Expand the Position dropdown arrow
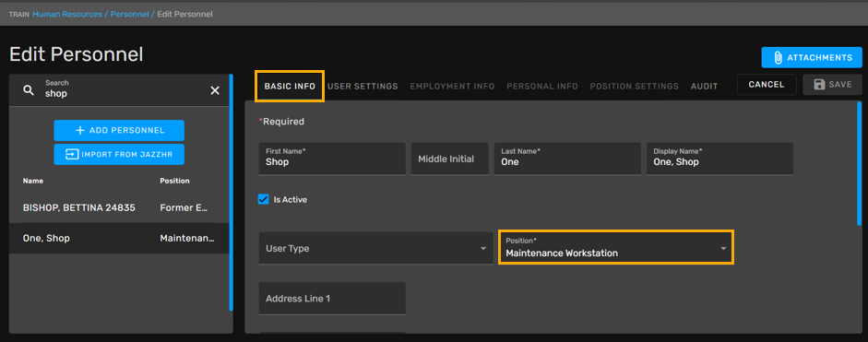The height and width of the screenshot is (342, 868). (723, 249)
